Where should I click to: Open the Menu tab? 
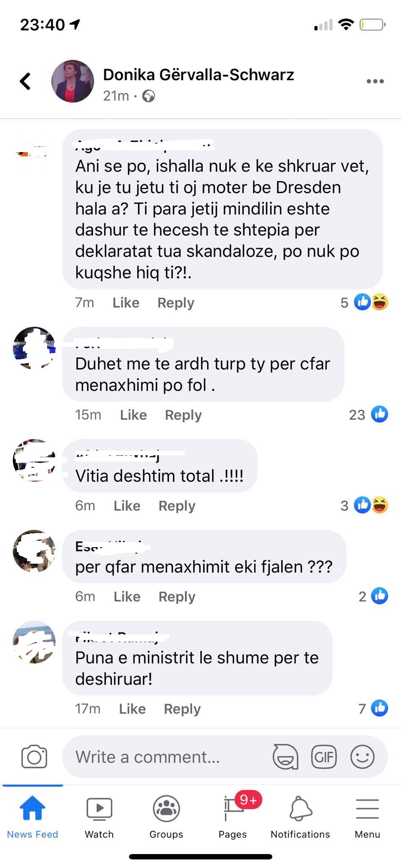pos(368,818)
